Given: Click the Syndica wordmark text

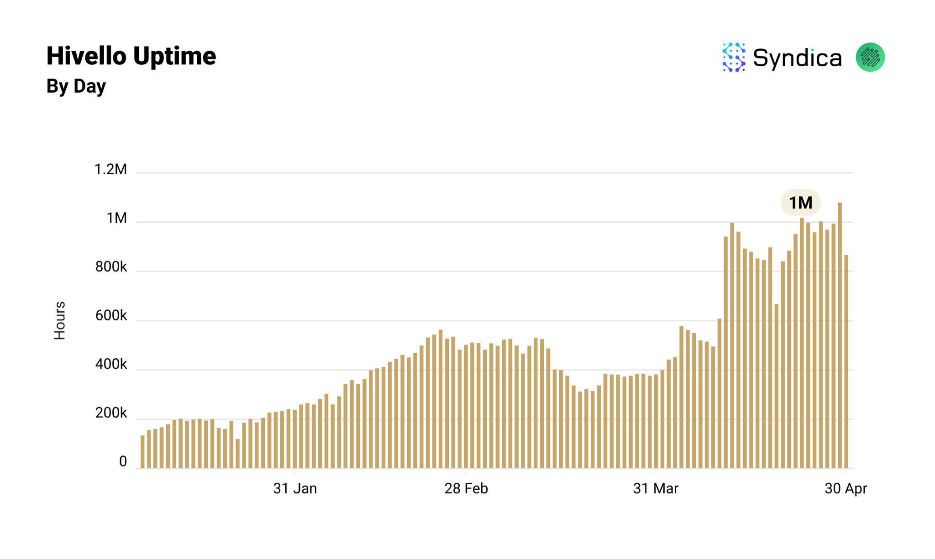Looking at the screenshot, I should 797,58.
